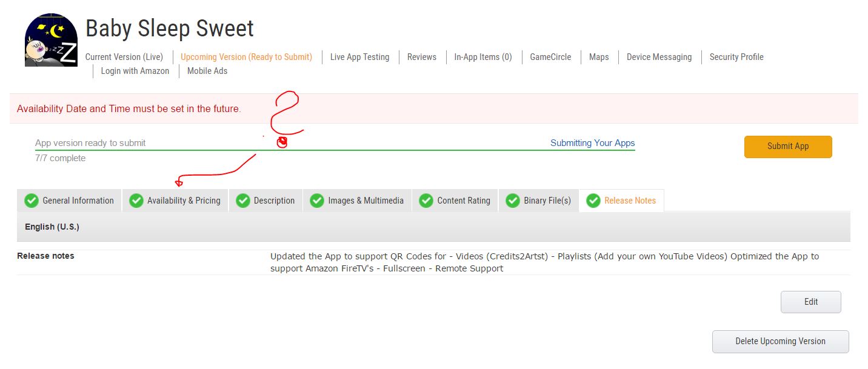Image resolution: width=868 pixels, height=369 pixels.
Task: Click the 'Release notes' field label
Action: [x=45, y=256]
